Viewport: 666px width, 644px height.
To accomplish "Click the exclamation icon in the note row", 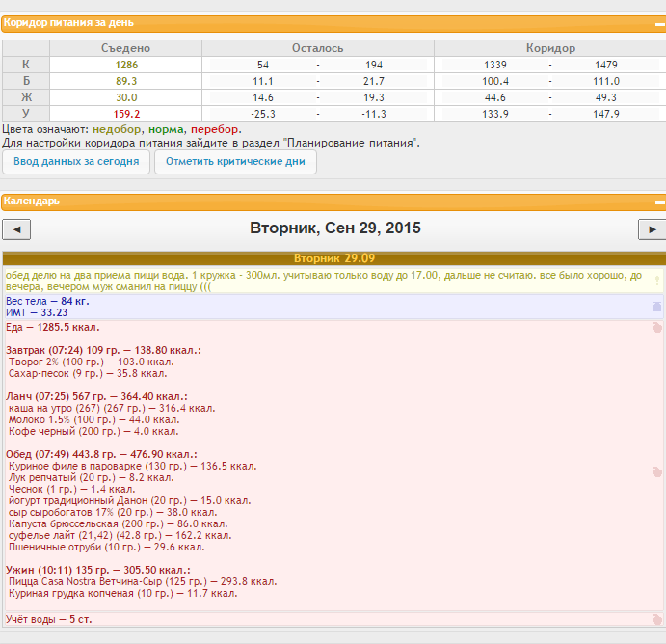I will tap(657, 281).
